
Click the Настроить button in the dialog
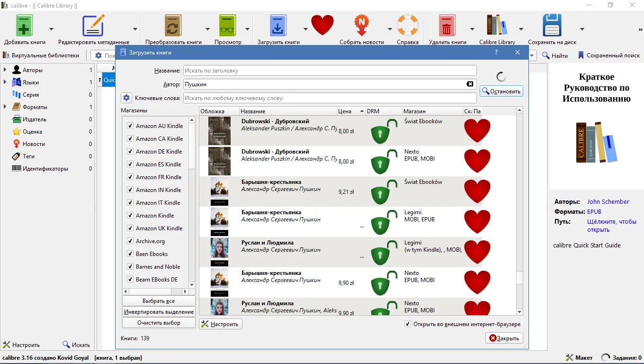(221, 324)
